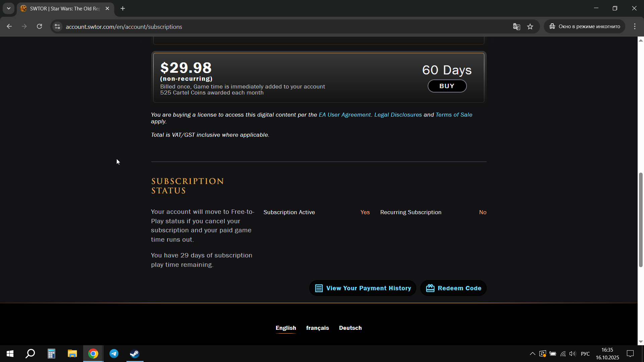Click the Redeem Code button
This screenshot has height=362, width=644.
(x=453, y=288)
